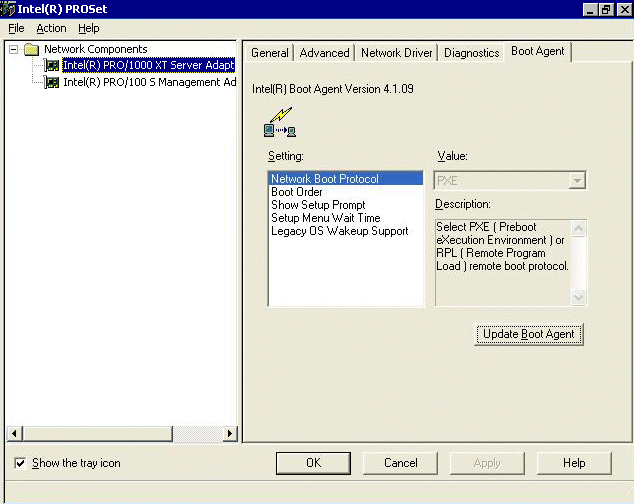634x504 pixels.
Task: Click the Boot Agent lightning network icon
Action: (279, 123)
